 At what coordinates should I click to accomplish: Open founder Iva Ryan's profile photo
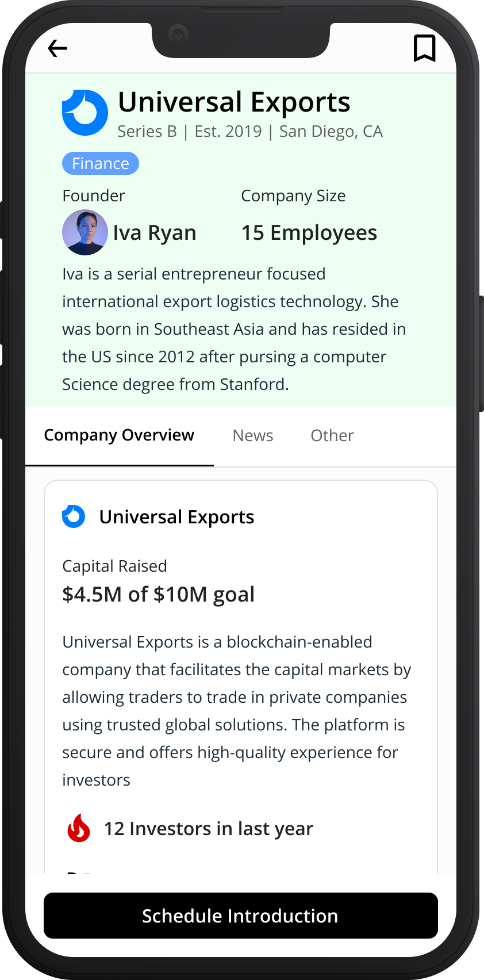(85, 232)
